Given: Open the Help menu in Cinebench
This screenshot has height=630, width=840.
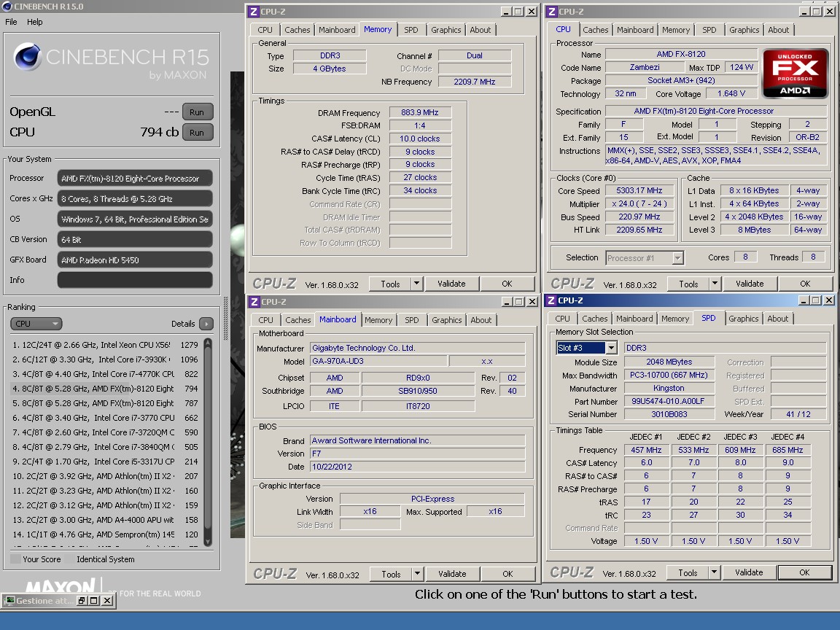Looking at the screenshot, I should pyautogui.click(x=35, y=22).
